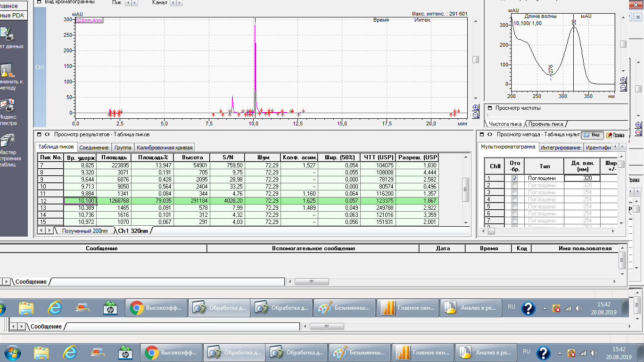Open the Интегрирование tab

[x=561, y=148]
